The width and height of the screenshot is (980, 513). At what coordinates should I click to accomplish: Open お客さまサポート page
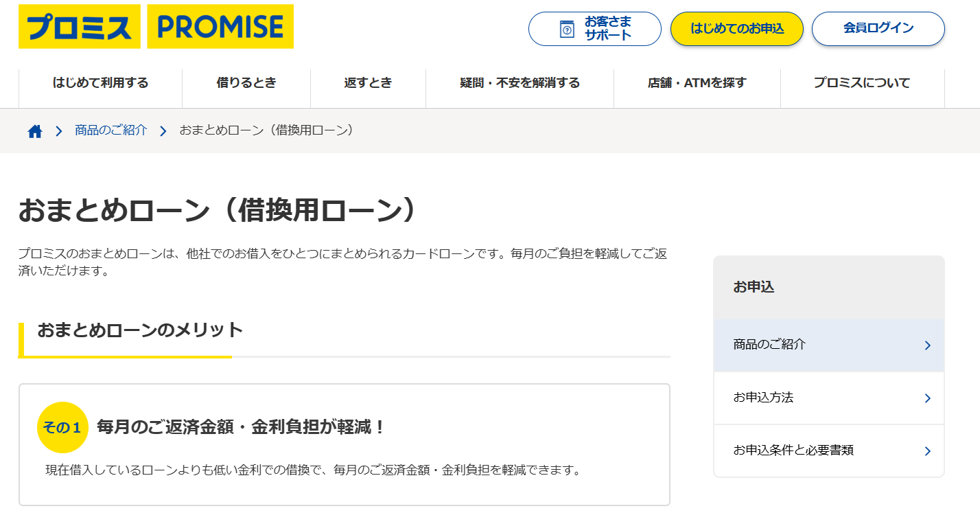[594, 29]
